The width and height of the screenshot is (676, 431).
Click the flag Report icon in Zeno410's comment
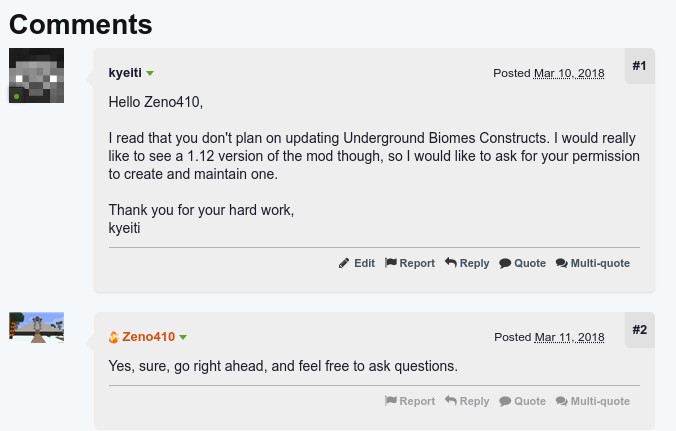pos(391,401)
